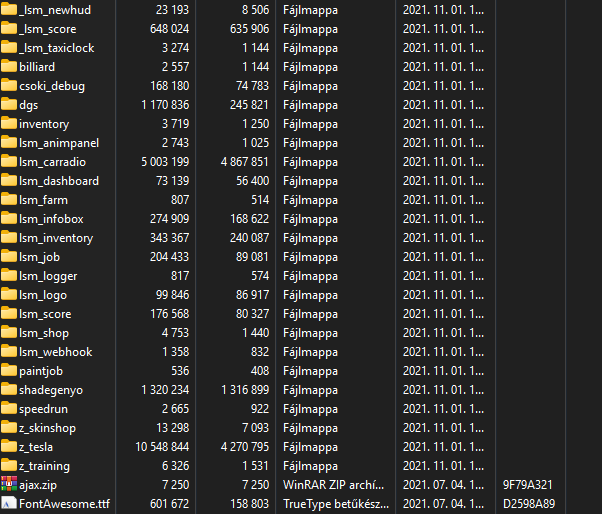Click the paintjob folder icon

tap(9, 371)
